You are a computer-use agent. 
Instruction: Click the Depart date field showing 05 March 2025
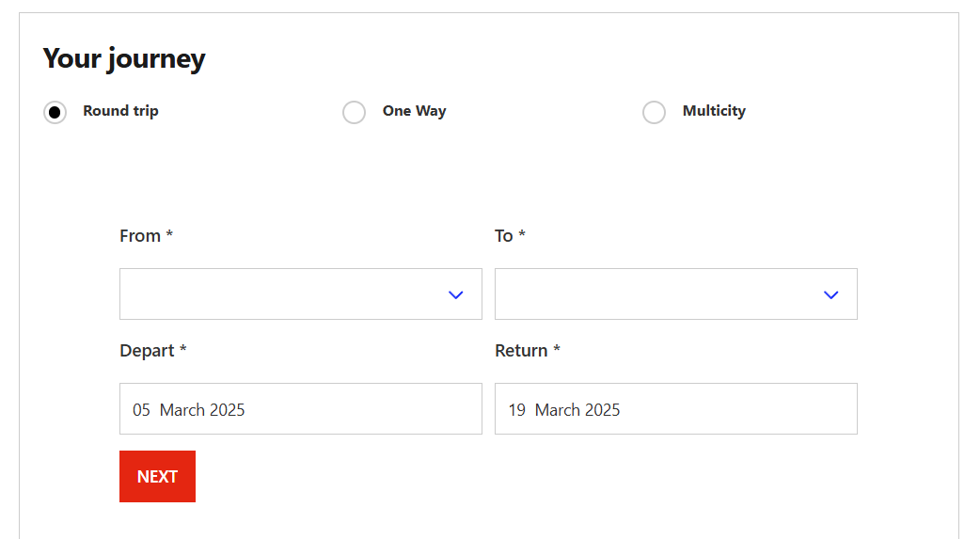point(301,409)
